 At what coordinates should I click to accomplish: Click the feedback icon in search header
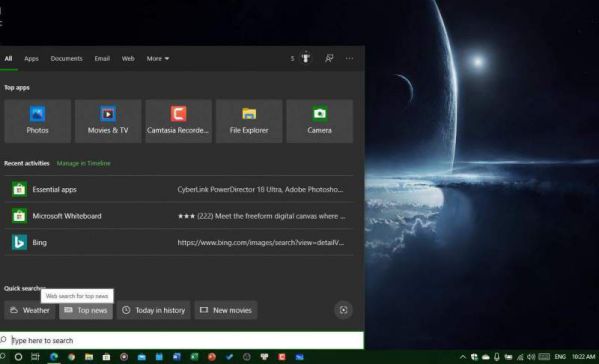click(329, 58)
